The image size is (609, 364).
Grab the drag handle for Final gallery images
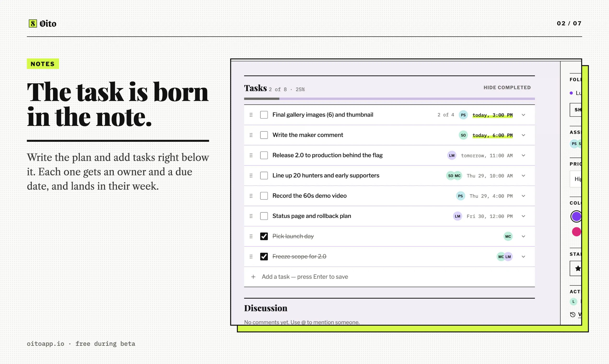click(251, 115)
